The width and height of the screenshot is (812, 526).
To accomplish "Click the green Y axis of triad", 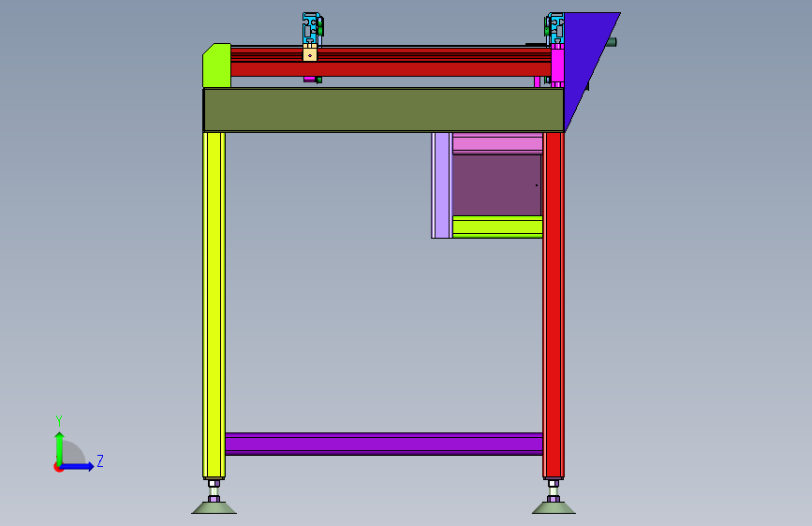I will [x=60, y=447].
